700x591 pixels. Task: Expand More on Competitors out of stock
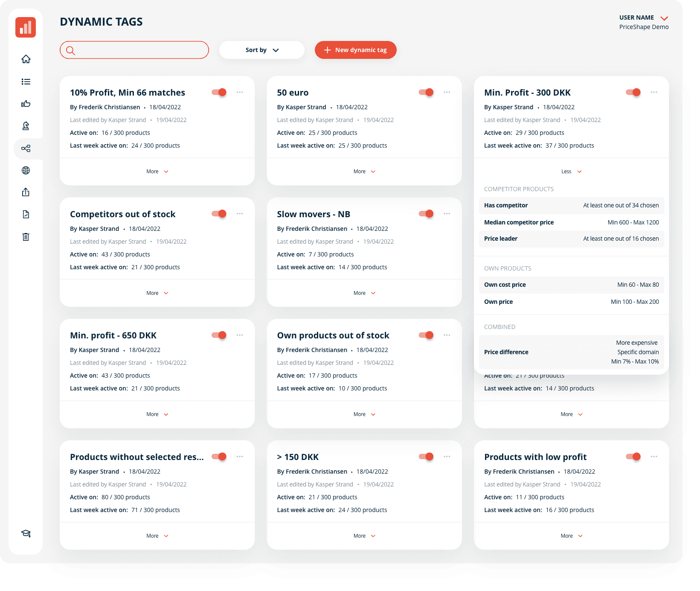pos(157,293)
